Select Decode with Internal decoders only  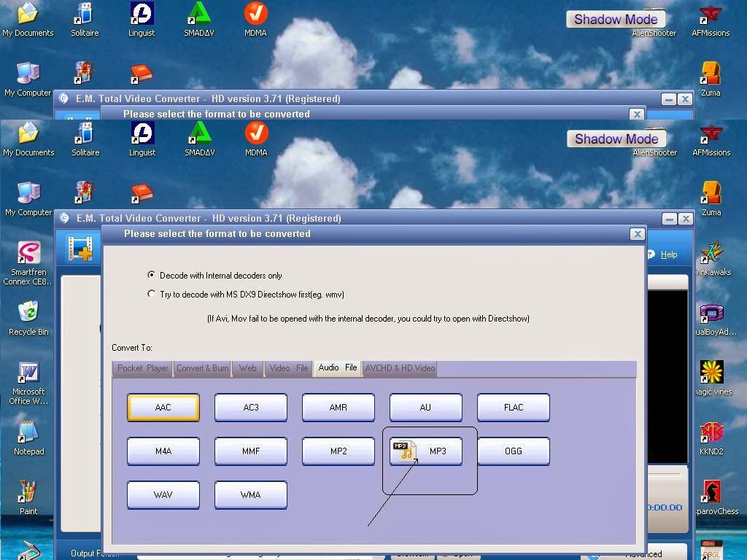[214, 275]
